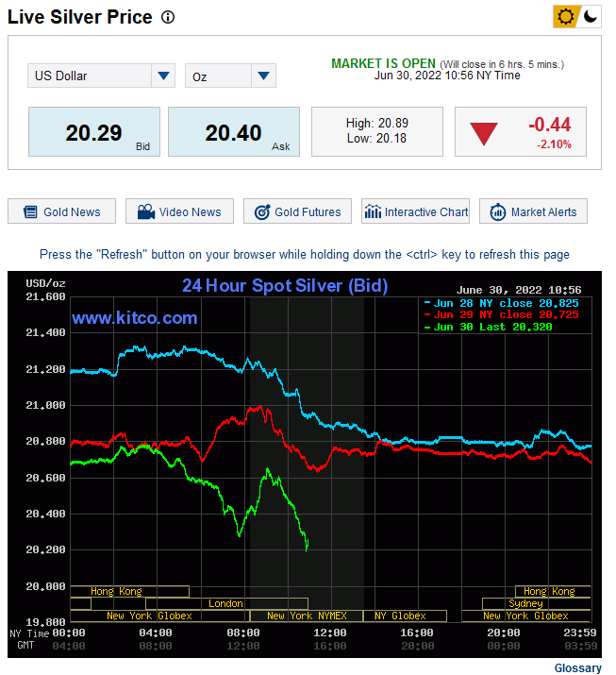Open Video News
616x675 pixels.
[x=179, y=211]
